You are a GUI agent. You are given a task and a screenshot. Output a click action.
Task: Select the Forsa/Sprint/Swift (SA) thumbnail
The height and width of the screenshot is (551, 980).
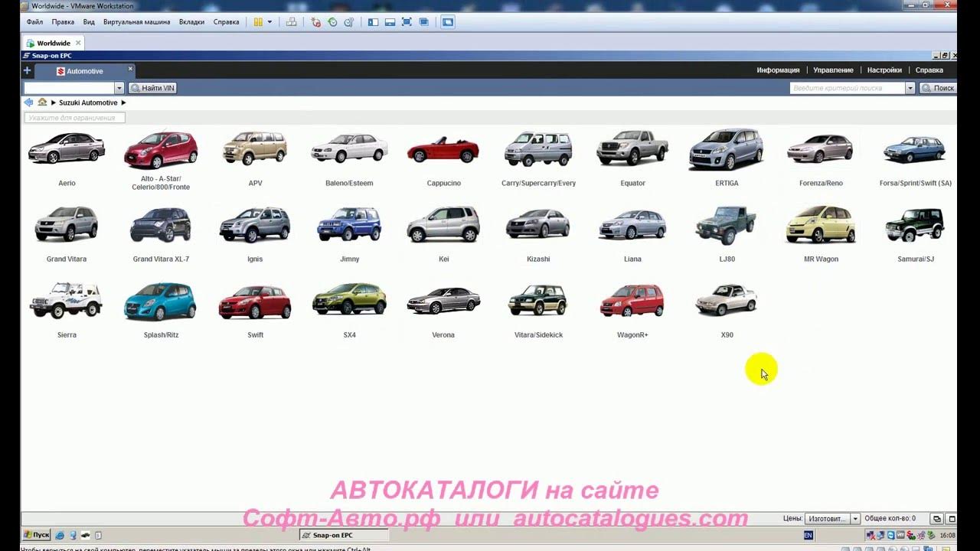coord(915,149)
